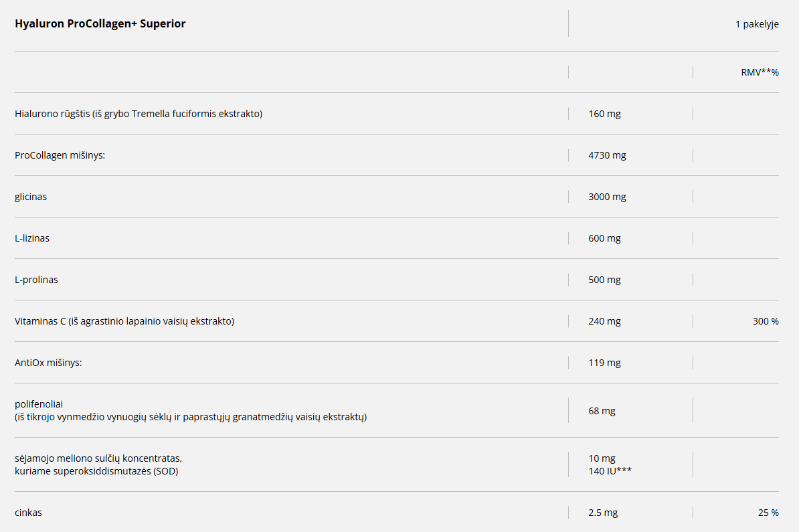Click the 4730 mg amount value
The image size is (799, 532).
pyautogui.click(x=607, y=155)
